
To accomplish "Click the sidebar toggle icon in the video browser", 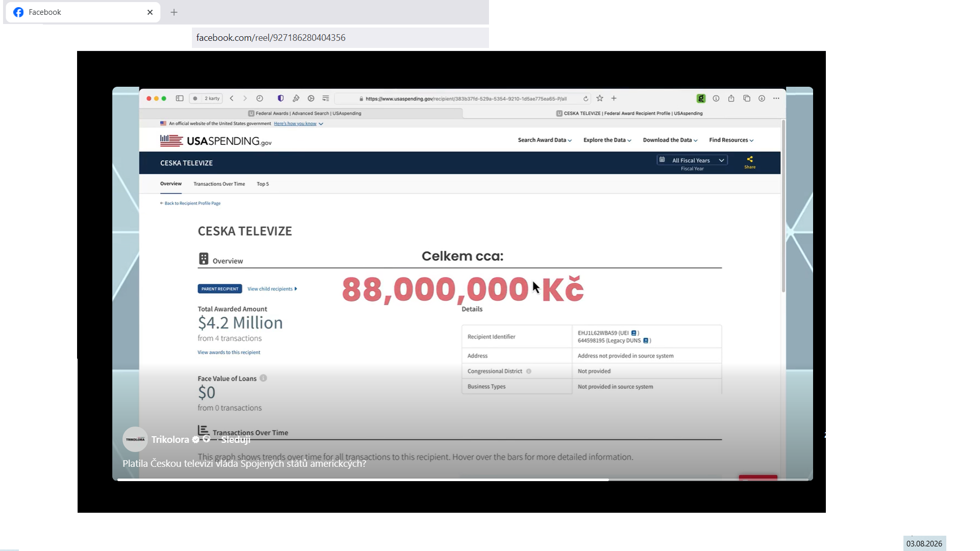I will (180, 98).
